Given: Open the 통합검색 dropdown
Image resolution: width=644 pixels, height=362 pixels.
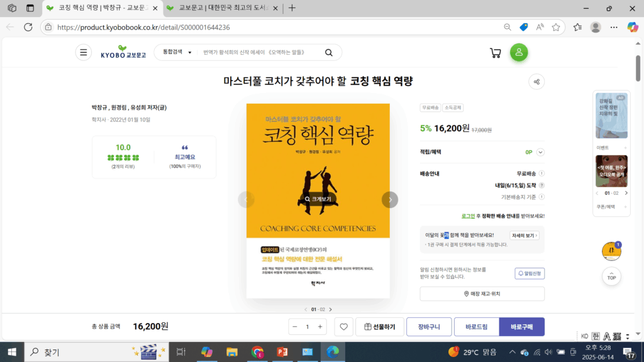Looking at the screenshot, I should click(x=177, y=52).
